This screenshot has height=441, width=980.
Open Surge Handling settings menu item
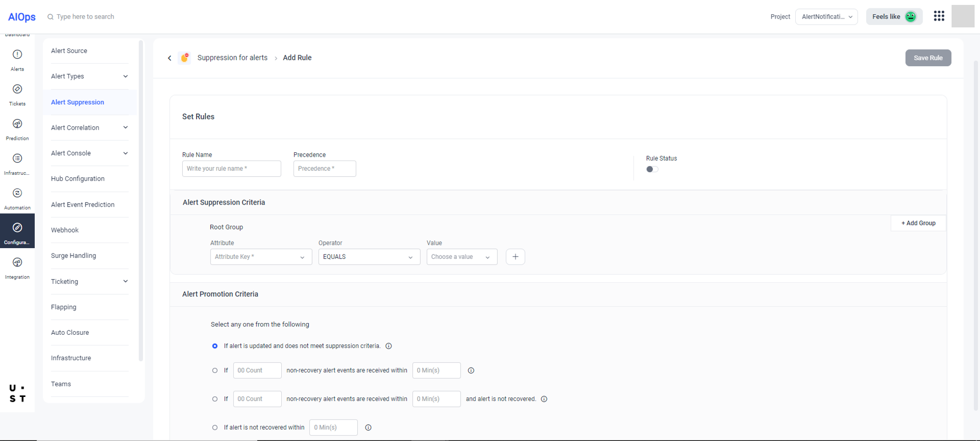click(x=73, y=255)
